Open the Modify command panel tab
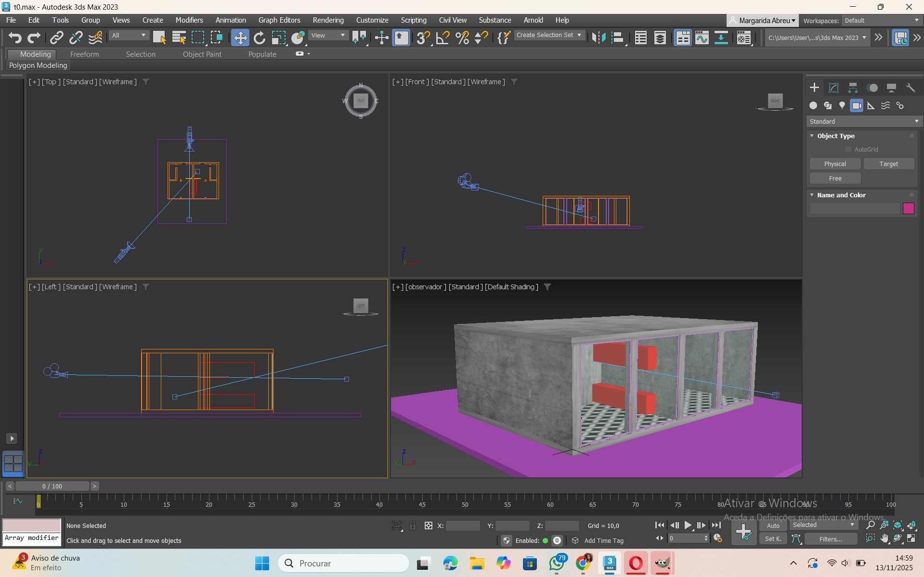Viewport: 924px width, 577px height. click(x=833, y=88)
